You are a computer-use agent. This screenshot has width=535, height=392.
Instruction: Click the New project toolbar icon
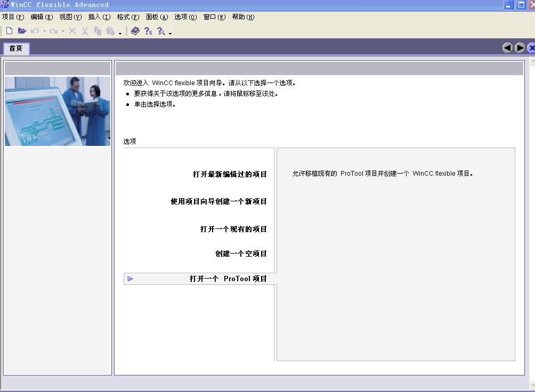tap(9, 31)
